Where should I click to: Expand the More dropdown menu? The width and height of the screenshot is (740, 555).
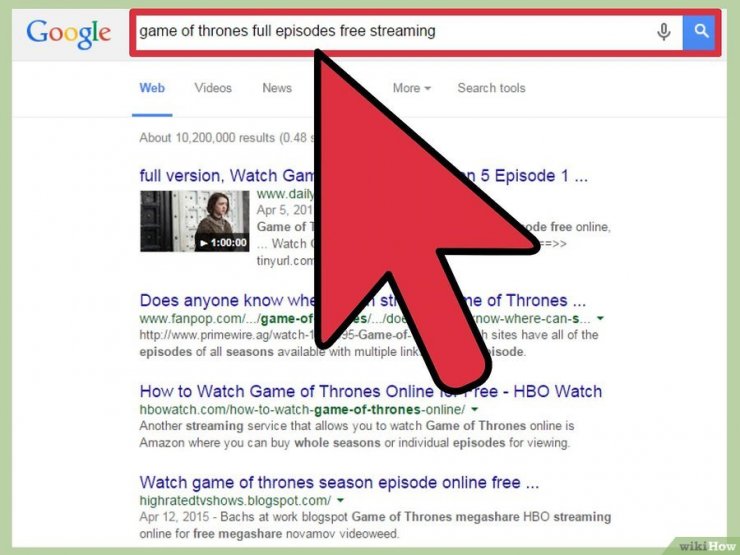(x=412, y=88)
